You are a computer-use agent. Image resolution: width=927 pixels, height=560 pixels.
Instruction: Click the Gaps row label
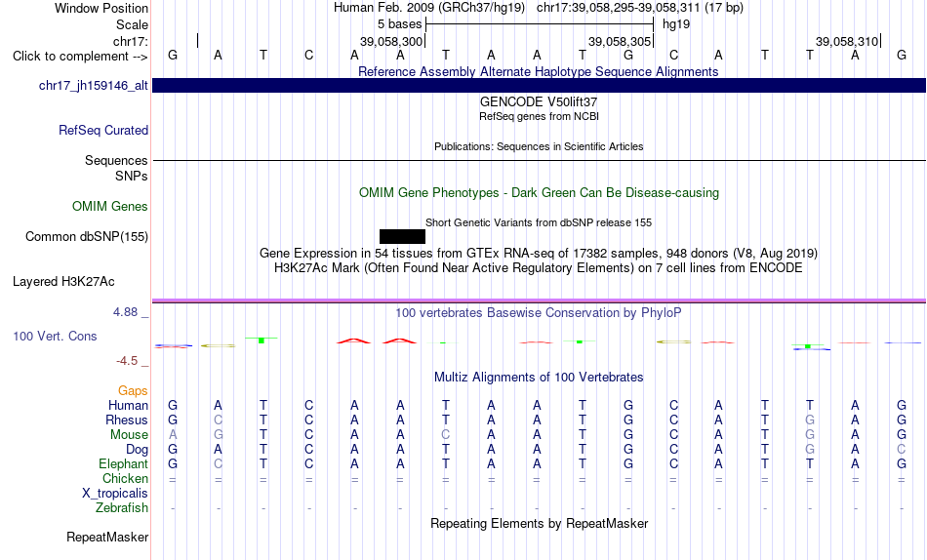(133, 391)
